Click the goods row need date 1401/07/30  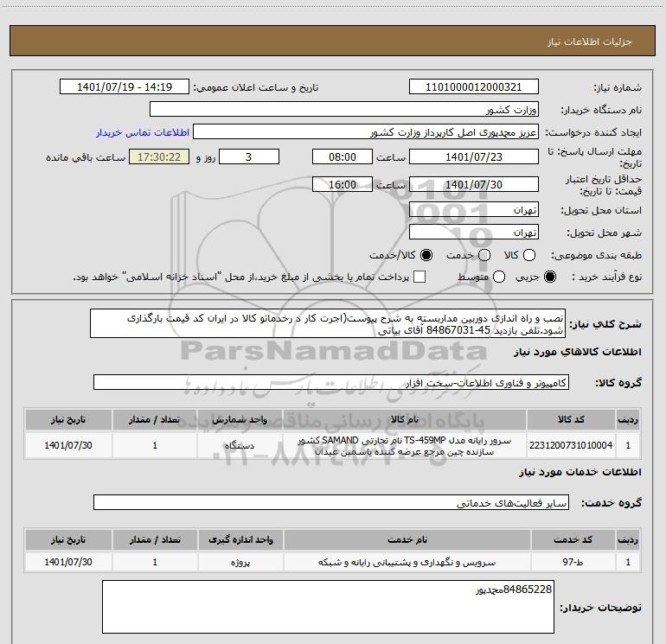pos(68,445)
